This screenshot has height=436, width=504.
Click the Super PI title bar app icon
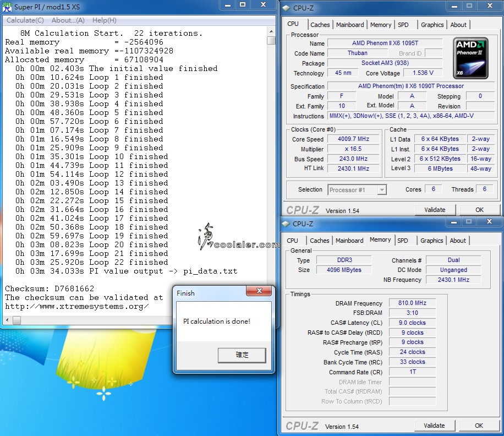point(7,7)
